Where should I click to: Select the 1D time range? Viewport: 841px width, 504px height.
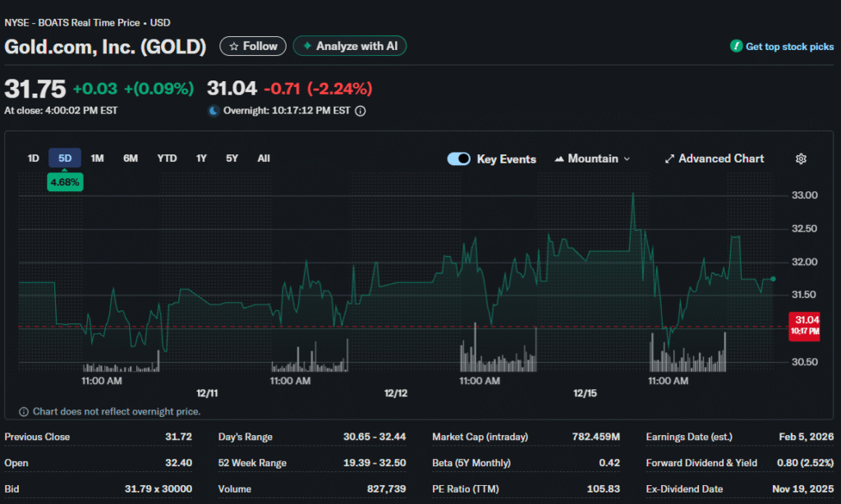pos(34,158)
